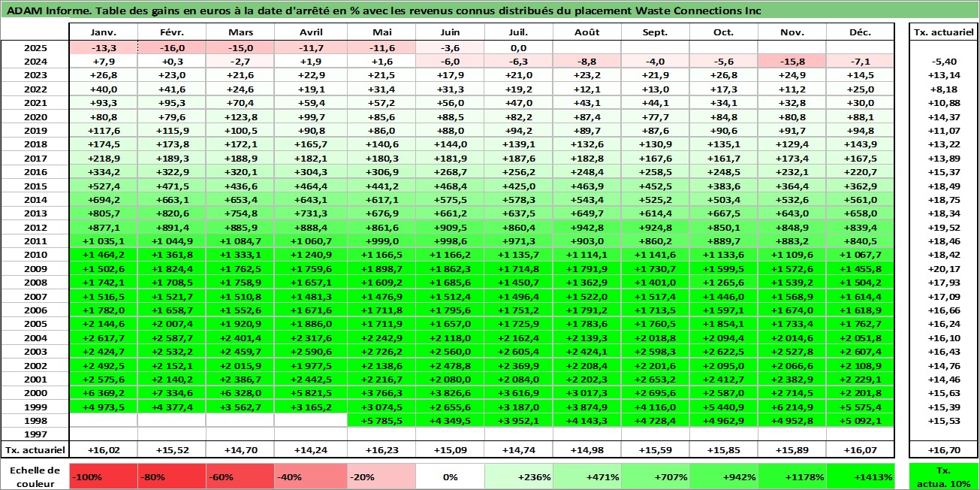Click the '+334,2' cell for January 2016
Image resolution: width=980 pixels, height=490 pixels.
click(103, 172)
